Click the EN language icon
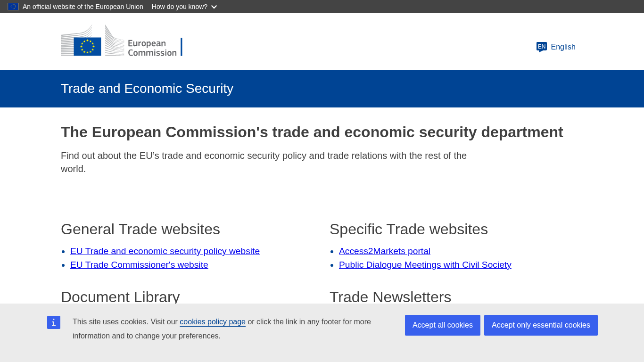Image resolution: width=644 pixels, height=362 pixels. pyautogui.click(x=542, y=47)
